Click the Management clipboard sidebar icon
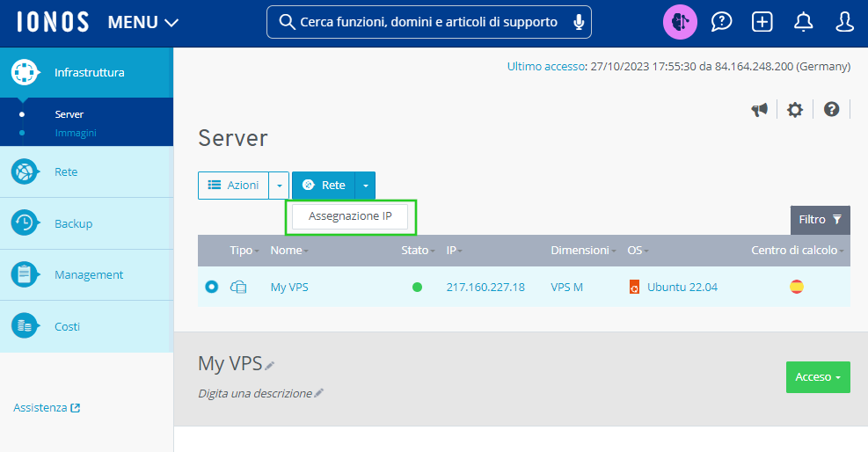The width and height of the screenshot is (868, 452). 25,274
